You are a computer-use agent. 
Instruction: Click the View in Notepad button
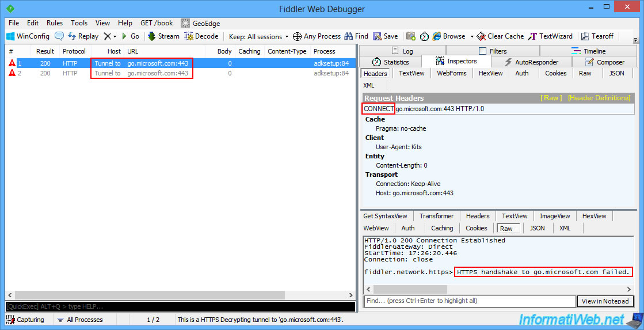pyautogui.click(x=605, y=301)
